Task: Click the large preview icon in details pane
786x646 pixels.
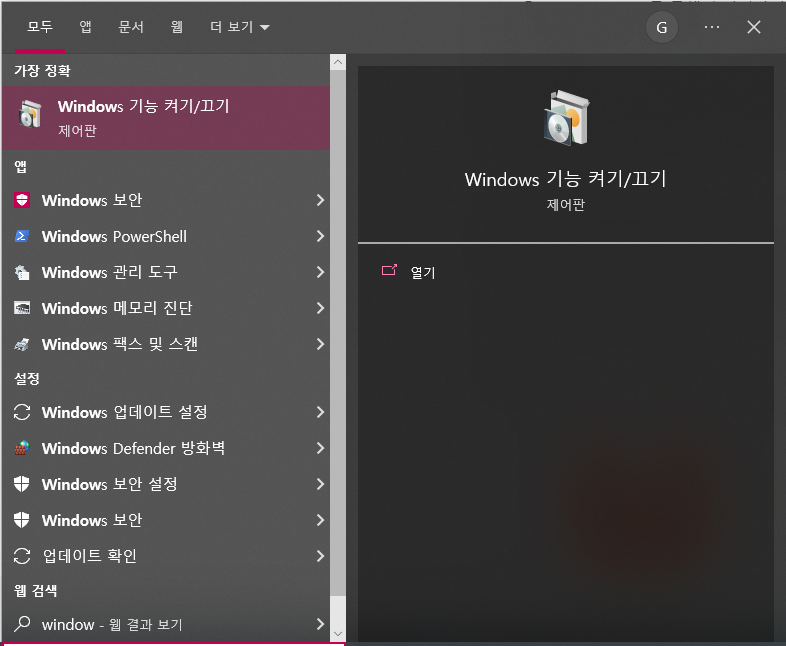Action: [x=566, y=118]
